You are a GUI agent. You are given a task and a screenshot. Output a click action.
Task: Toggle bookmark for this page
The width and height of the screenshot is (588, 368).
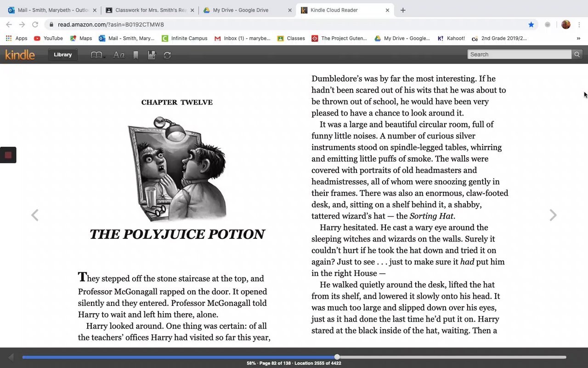click(x=136, y=55)
